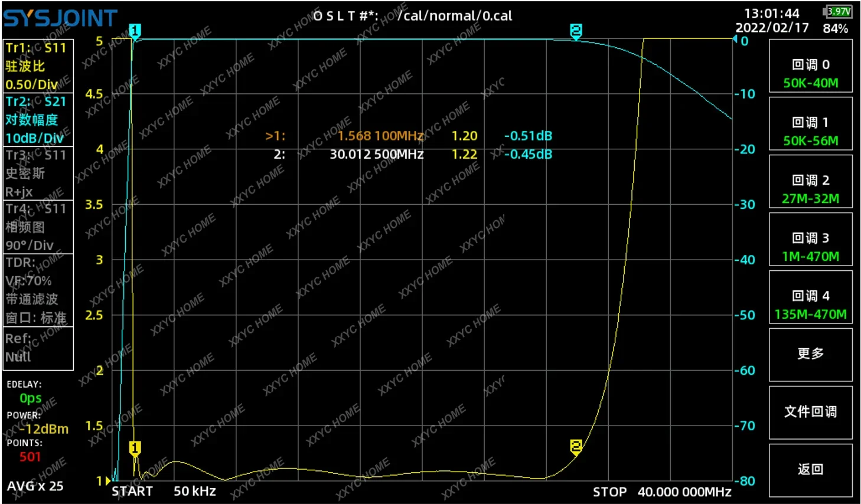Toggle the Tr1 S11 SWR trace

pos(37,66)
